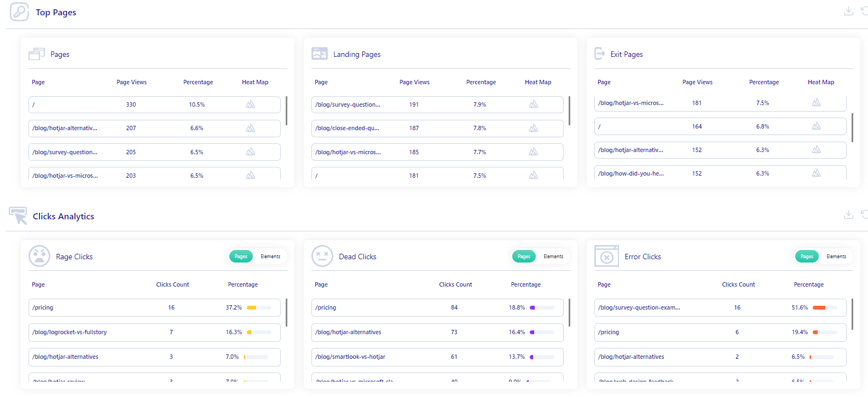This screenshot has height=396, width=868.
Task: Click the Exit Pages card icon
Action: (x=600, y=54)
